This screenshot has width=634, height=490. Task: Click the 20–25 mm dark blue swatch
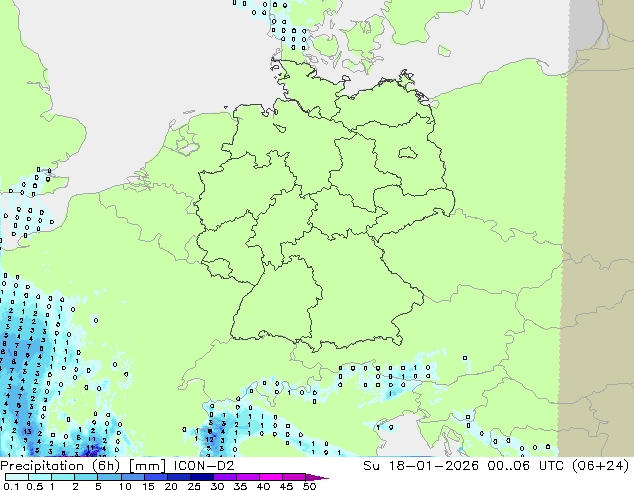click(x=179, y=477)
